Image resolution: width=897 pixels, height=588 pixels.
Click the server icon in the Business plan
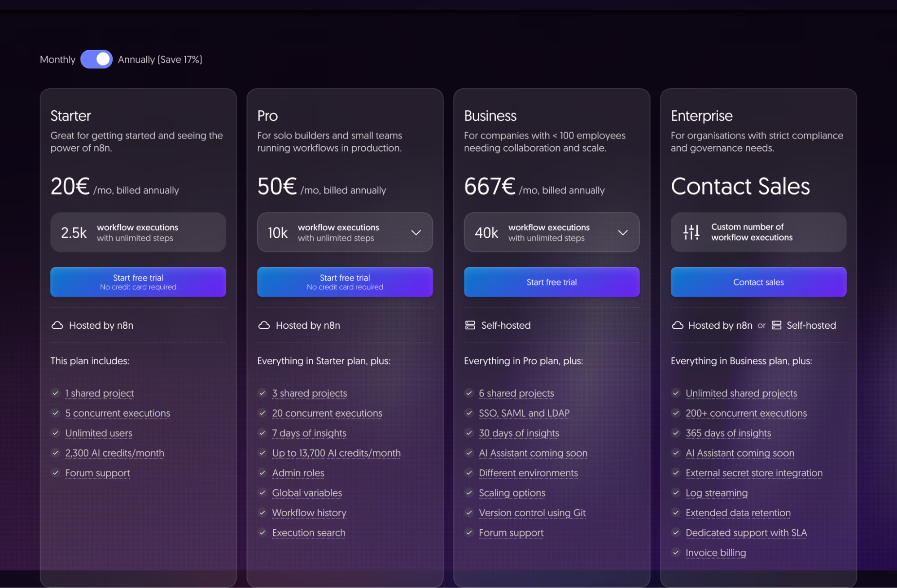[x=470, y=325]
